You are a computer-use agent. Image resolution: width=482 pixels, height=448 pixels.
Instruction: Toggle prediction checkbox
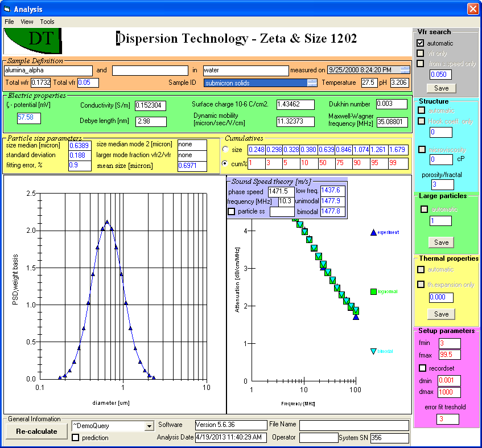coord(75,438)
